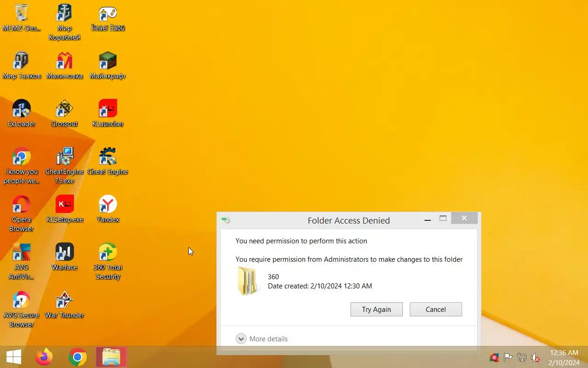Select the Малиновка desktop shortcut
588x368 pixels.
tap(64, 66)
